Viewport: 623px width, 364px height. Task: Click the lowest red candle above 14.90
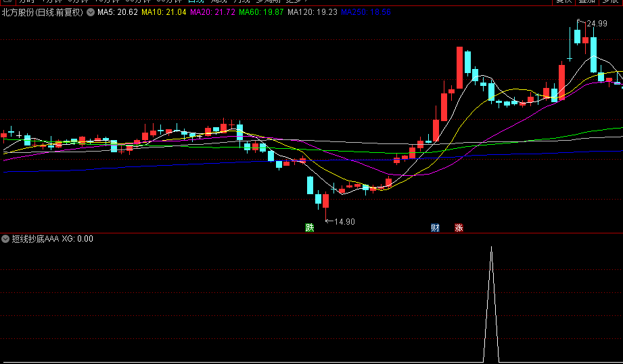(326, 201)
